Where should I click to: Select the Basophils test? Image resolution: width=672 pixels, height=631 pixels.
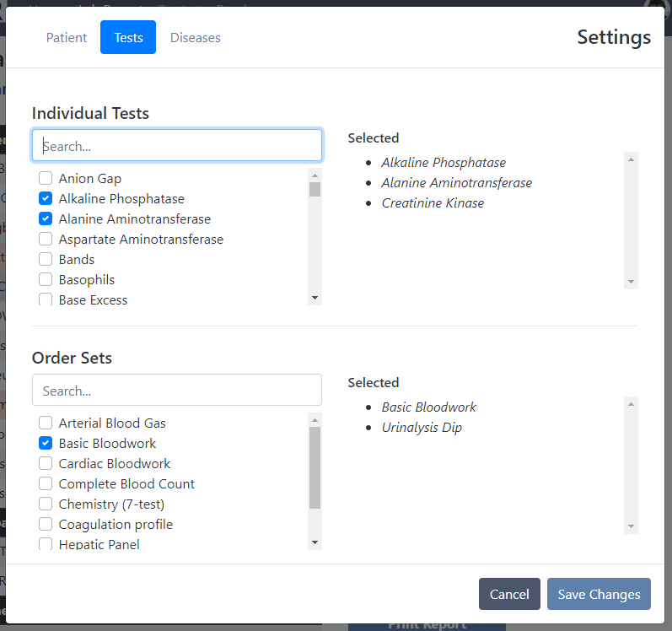tap(46, 280)
